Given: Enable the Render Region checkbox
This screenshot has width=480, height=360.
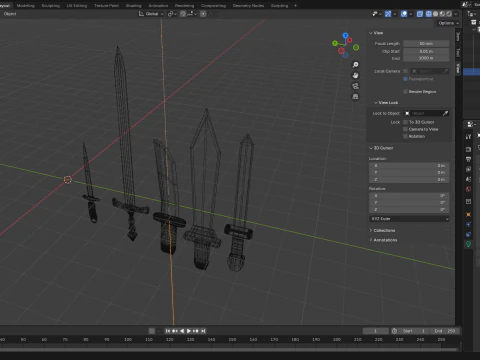Looking at the screenshot, I should pyautogui.click(x=405, y=91).
